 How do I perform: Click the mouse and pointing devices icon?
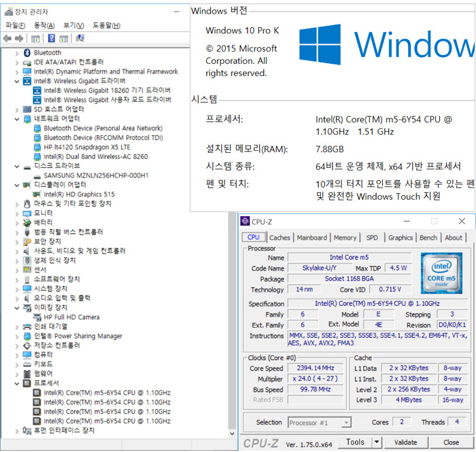27,204
